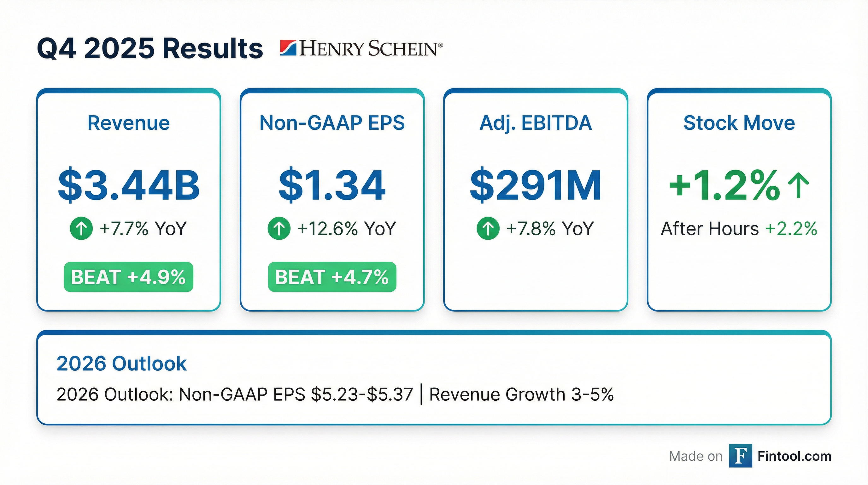The width and height of the screenshot is (868, 485).
Task: Click the Fintool F logo icon
Action: point(740,456)
